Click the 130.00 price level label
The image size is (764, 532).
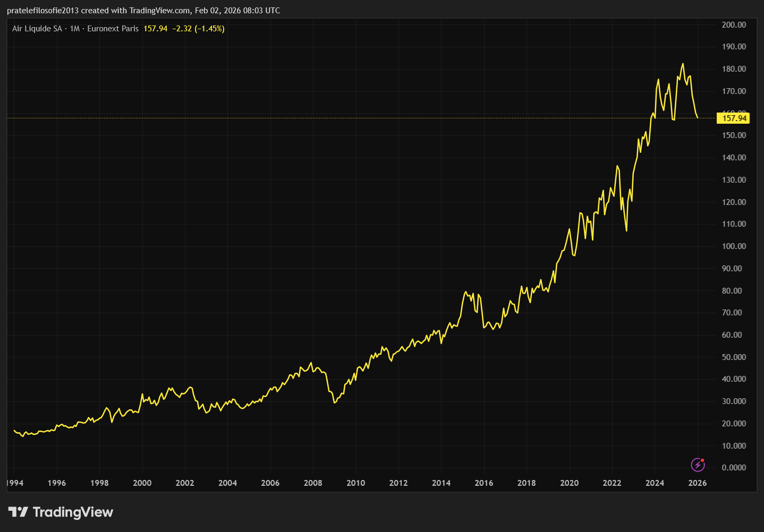click(734, 180)
